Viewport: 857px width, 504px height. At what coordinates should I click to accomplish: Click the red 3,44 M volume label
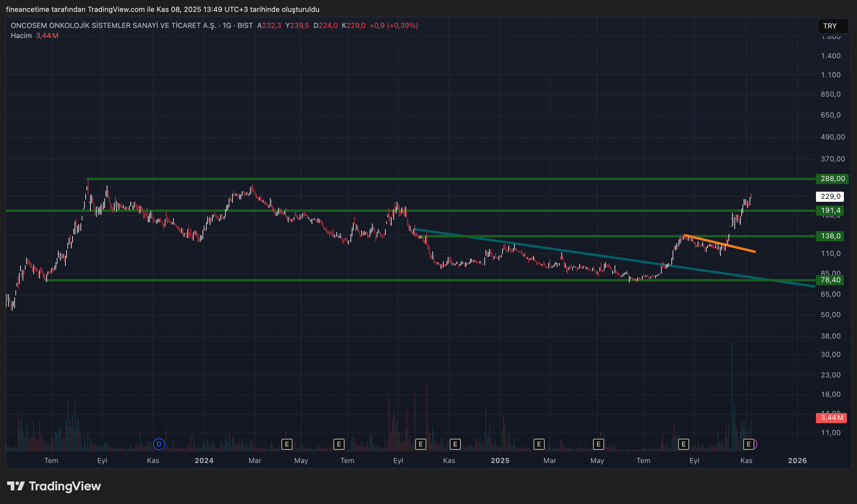[831, 418]
